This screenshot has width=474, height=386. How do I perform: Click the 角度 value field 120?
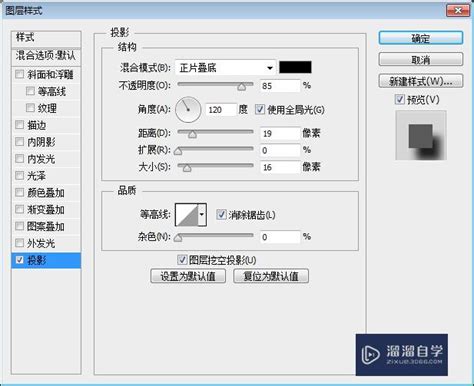(221, 109)
